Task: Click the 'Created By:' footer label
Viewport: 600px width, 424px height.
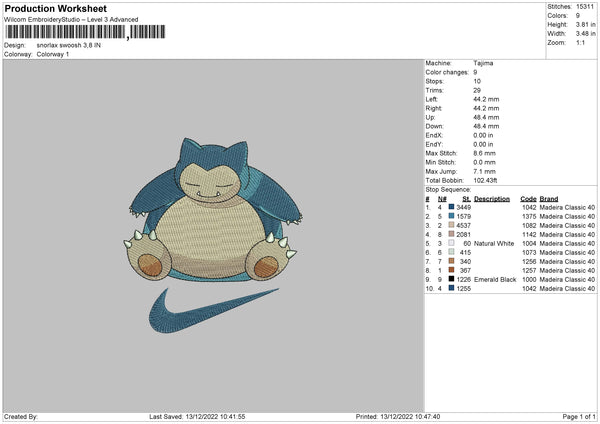Action: click(x=21, y=416)
